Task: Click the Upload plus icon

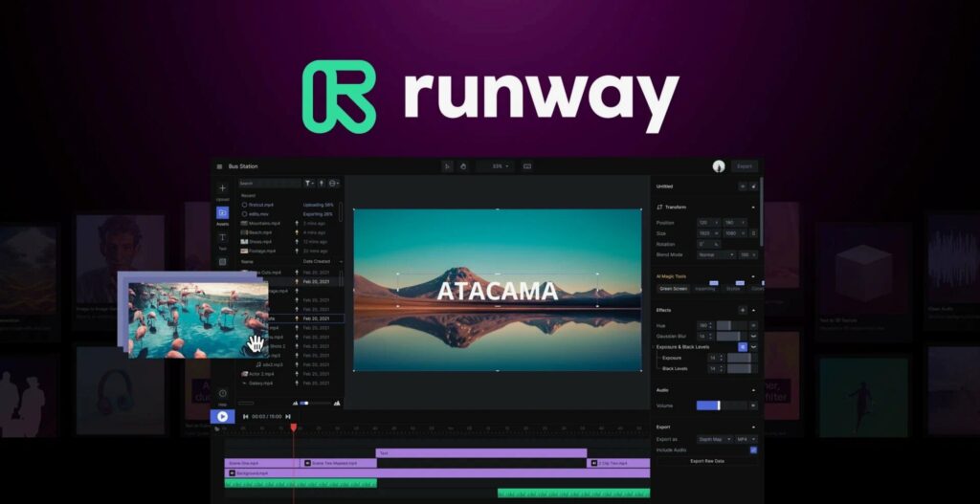Action: click(222, 188)
